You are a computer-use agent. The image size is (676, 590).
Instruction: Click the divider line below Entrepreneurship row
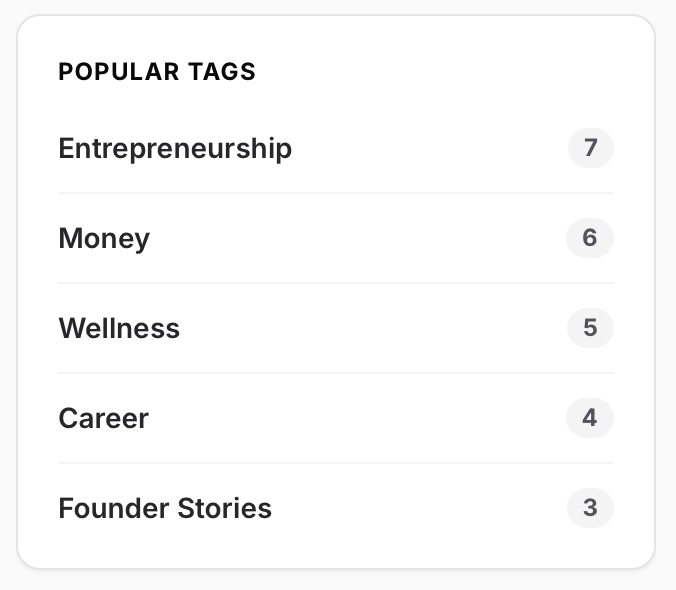(x=336, y=193)
